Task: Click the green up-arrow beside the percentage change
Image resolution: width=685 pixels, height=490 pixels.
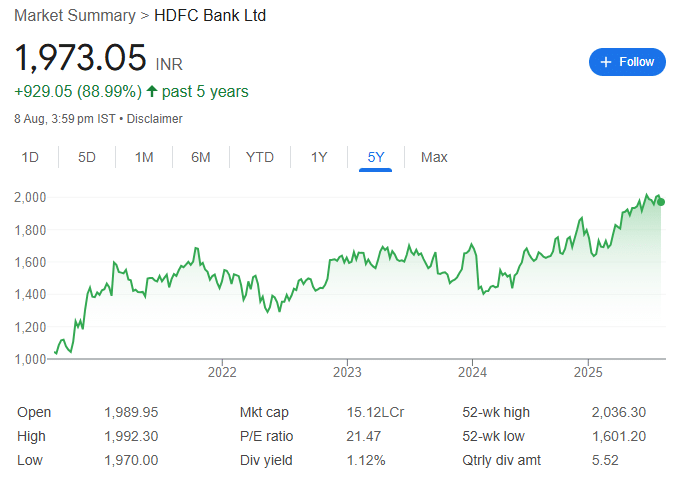Action: pyautogui.click(x=152, y=91)
